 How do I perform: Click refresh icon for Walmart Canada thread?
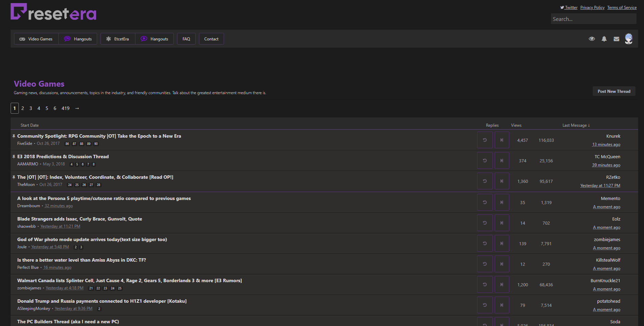click(x=485, y=285)
